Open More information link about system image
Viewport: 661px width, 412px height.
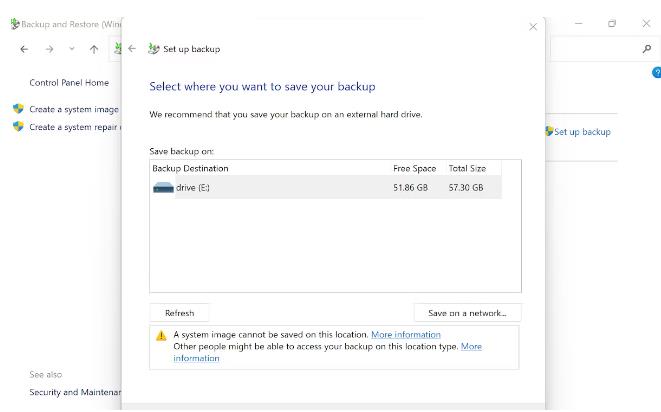point(406,334)
